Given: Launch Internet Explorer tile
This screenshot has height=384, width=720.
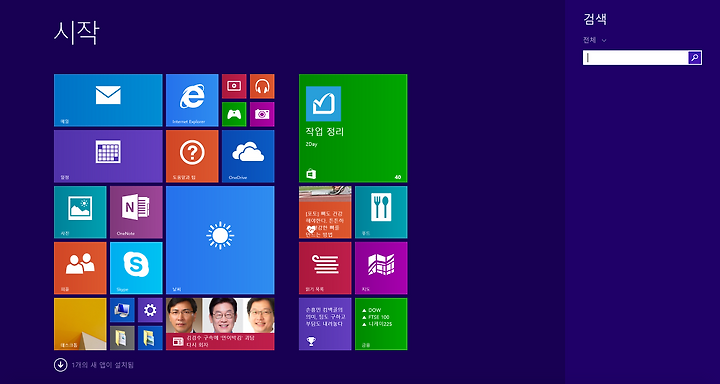Looking at the screenshot, I should click(x=192, y=100).
